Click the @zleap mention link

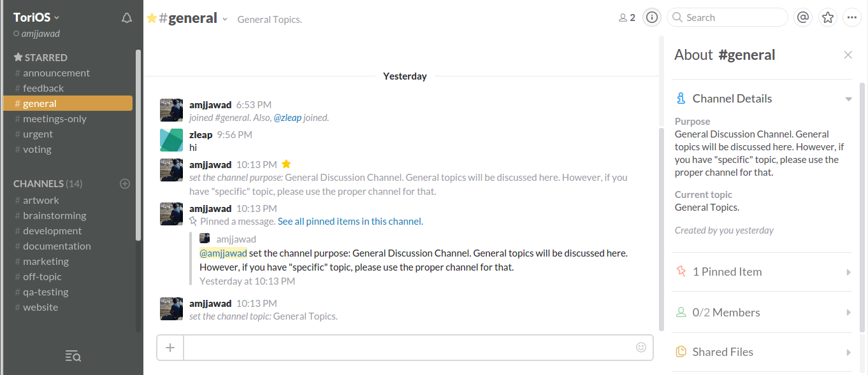287,118
